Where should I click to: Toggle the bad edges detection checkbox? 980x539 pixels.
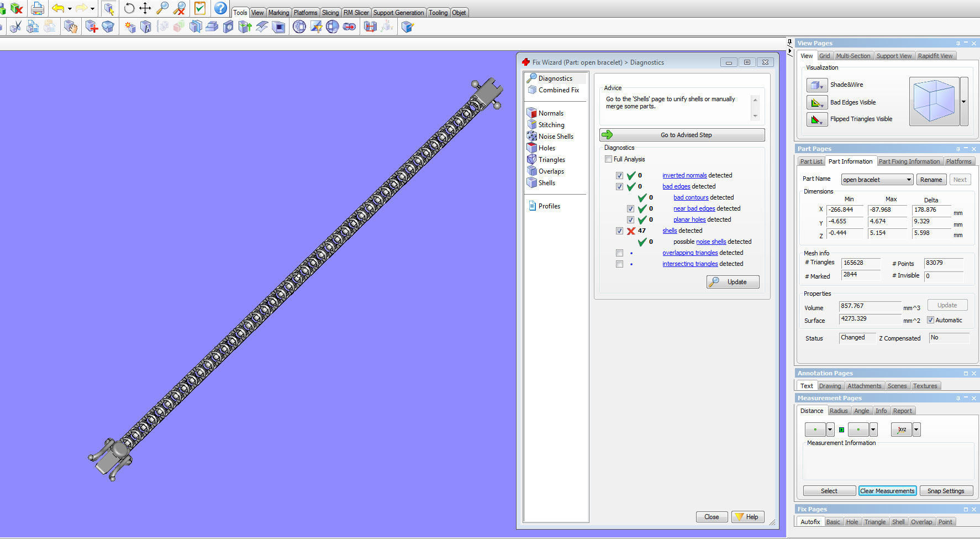[x=619, y=187]
